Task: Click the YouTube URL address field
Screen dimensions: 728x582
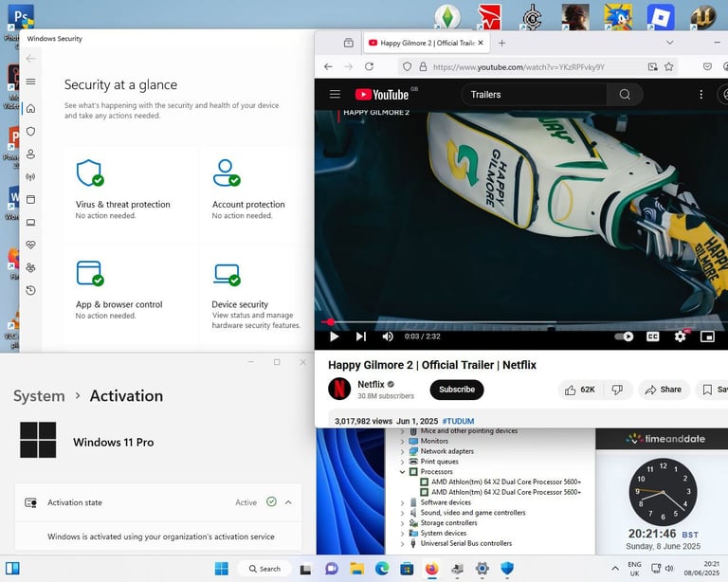Action: pos(519,67)
